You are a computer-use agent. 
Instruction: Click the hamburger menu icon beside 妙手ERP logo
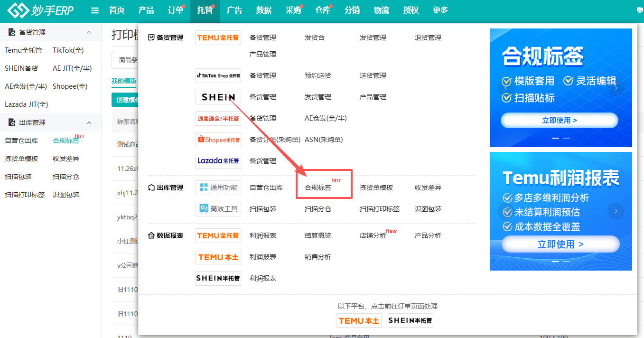pyautogui.click(x=94, y=9)
